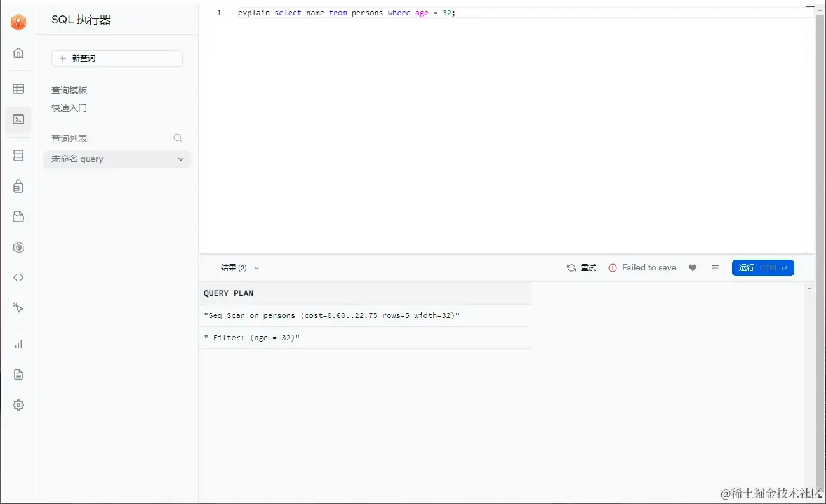Open the Settings gear icon
Screen dimensions: 826x504
[18, 405]
